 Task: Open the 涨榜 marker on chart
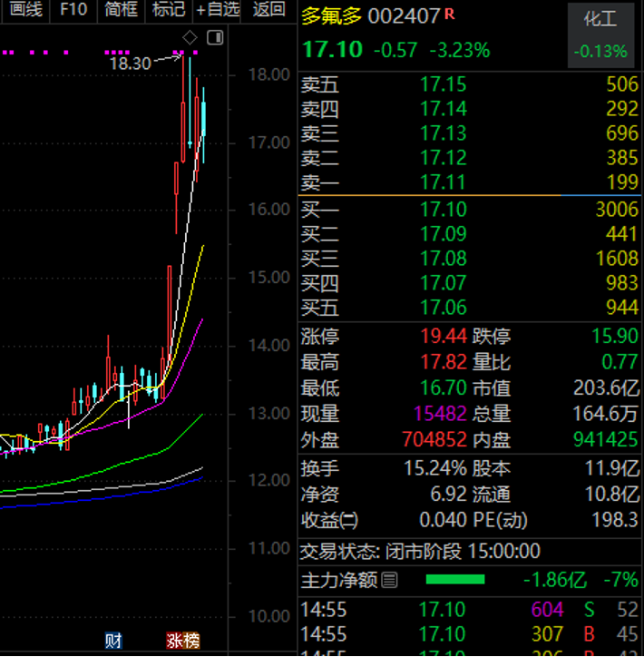click(182, 641)
